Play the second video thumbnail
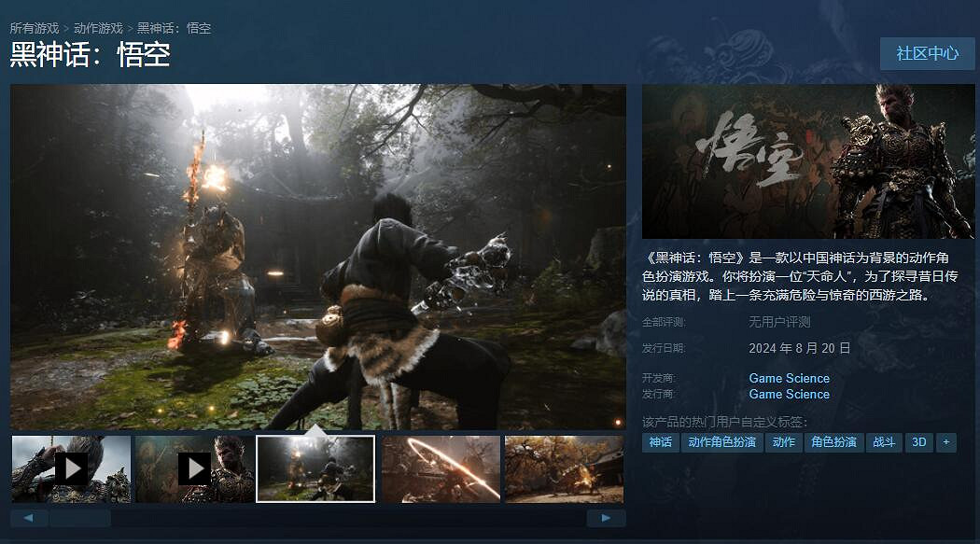 click(194, 468)
